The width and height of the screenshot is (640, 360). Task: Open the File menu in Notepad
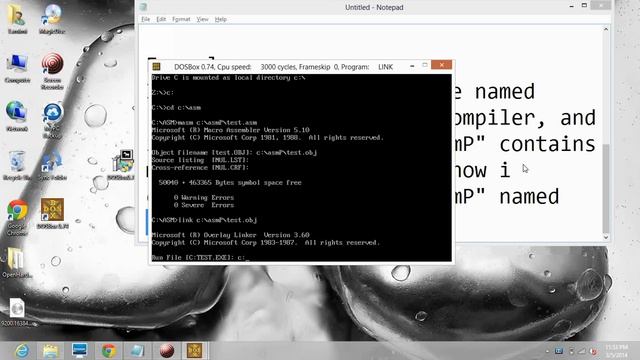(x=146, y=19)
